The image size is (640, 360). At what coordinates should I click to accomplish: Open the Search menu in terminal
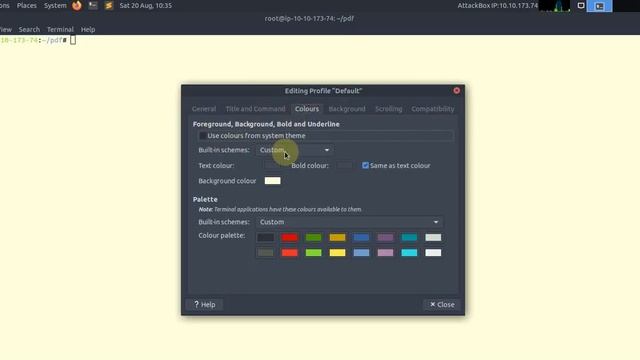point(29,29)
